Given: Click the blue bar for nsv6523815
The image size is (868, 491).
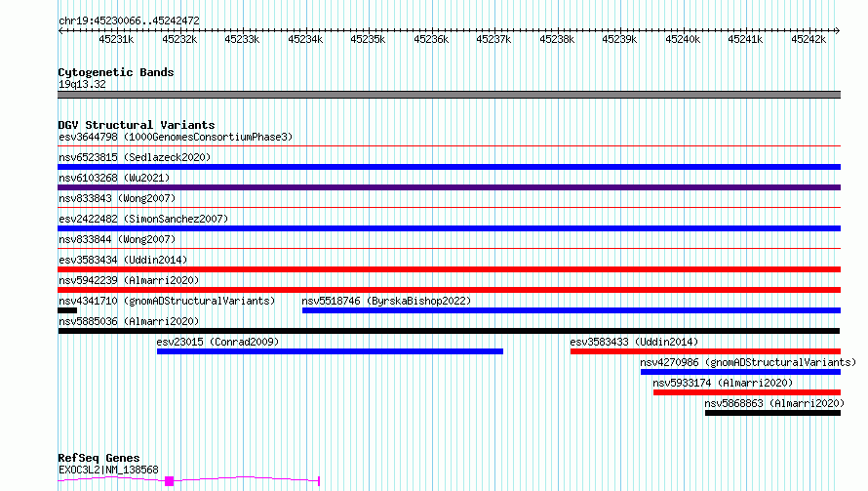Looking at the screenshot, I should (x=449, y=167).
